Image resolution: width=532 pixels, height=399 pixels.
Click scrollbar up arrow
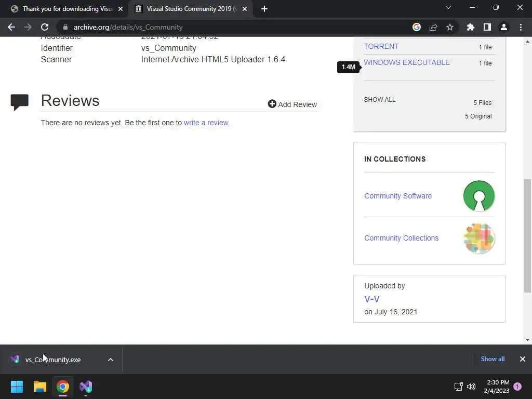[527, 42]
